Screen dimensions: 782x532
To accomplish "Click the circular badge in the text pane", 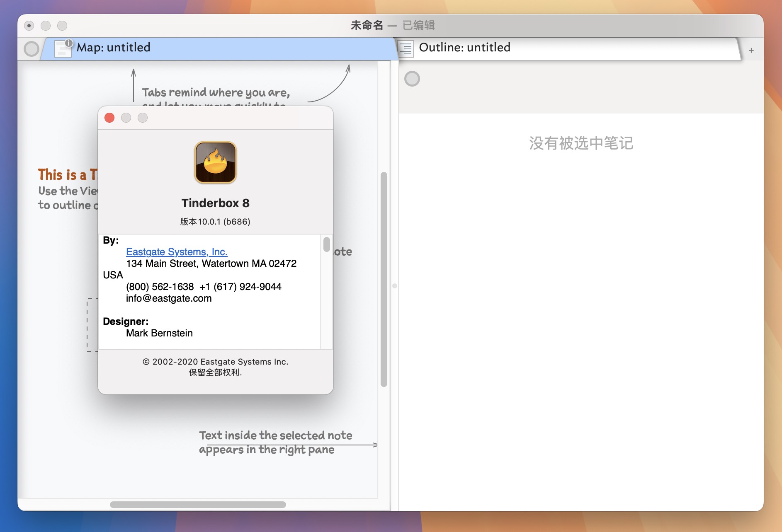I will (x=412, y=79).
